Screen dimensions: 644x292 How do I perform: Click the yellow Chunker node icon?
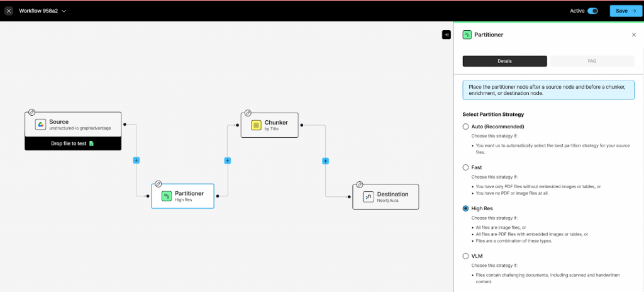(257, 125)
